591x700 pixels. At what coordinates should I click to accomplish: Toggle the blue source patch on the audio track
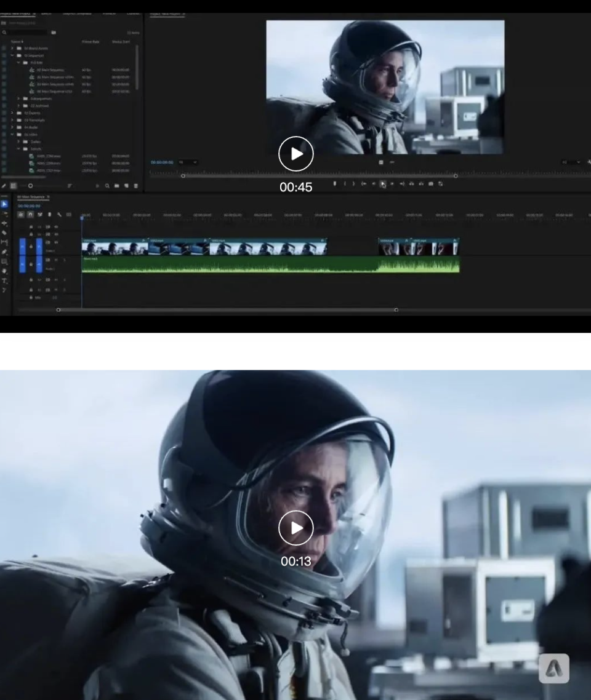coord(23,263)
